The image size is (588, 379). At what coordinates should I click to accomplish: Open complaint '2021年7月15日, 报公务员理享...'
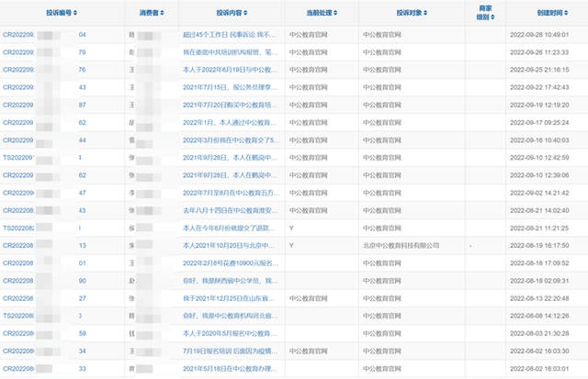coord(230,87)
